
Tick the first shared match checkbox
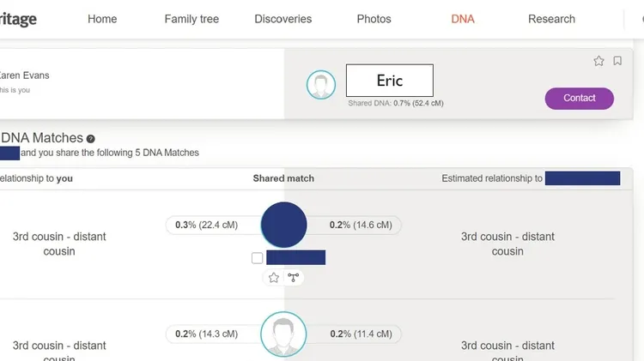pyautogui.click(x=257, y=258)
